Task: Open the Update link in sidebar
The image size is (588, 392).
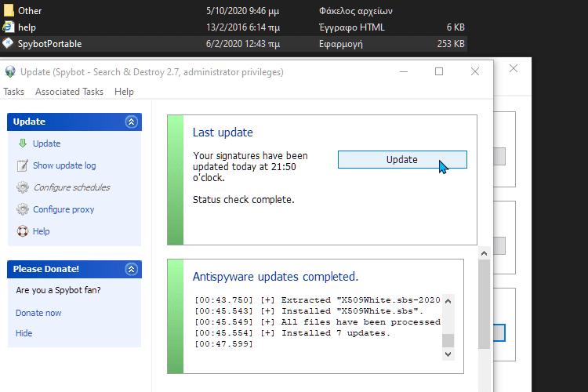Action: point(46,143)
